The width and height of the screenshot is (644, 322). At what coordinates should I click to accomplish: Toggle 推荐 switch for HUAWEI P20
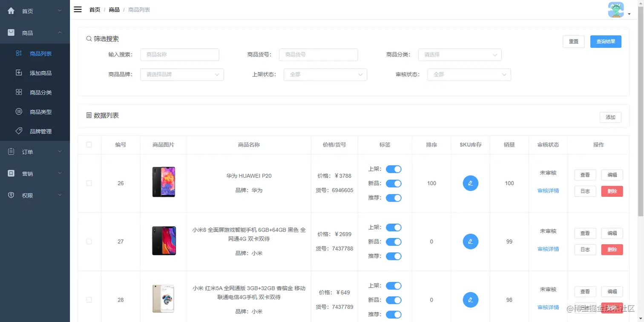[394, 198]
